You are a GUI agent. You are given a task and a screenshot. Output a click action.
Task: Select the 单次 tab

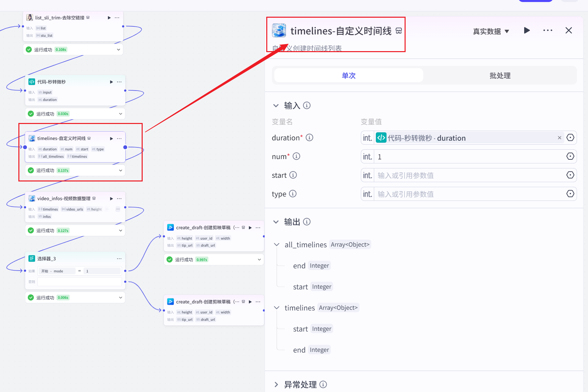coord(348,75)
